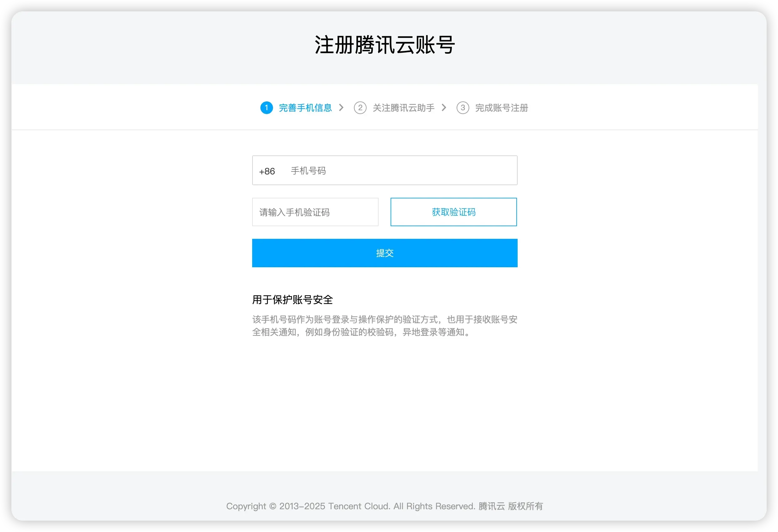Select the 完善手机信息 step label
This screenshot has width=778, height=532.
pyautogui.click(x=305, y=108)
